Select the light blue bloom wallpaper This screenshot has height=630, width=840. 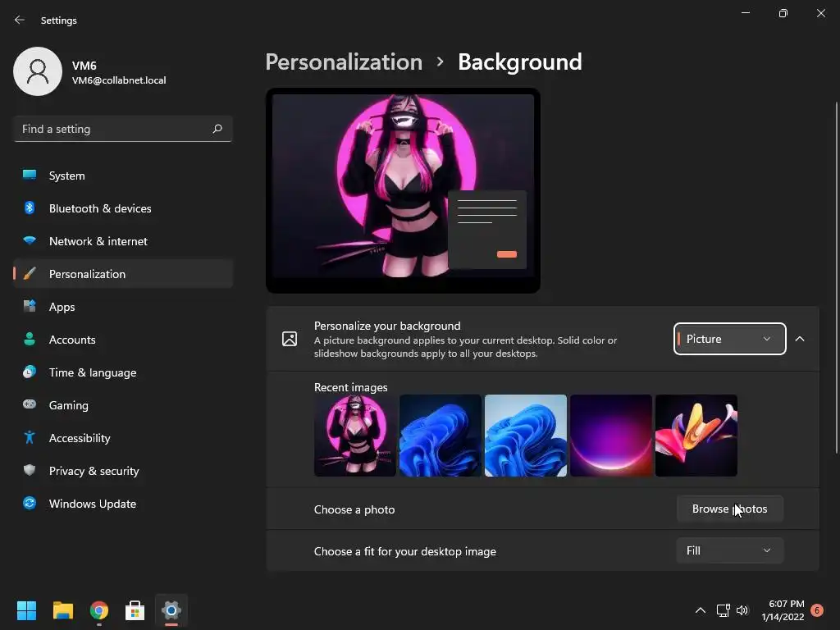(x=526, y=436)
